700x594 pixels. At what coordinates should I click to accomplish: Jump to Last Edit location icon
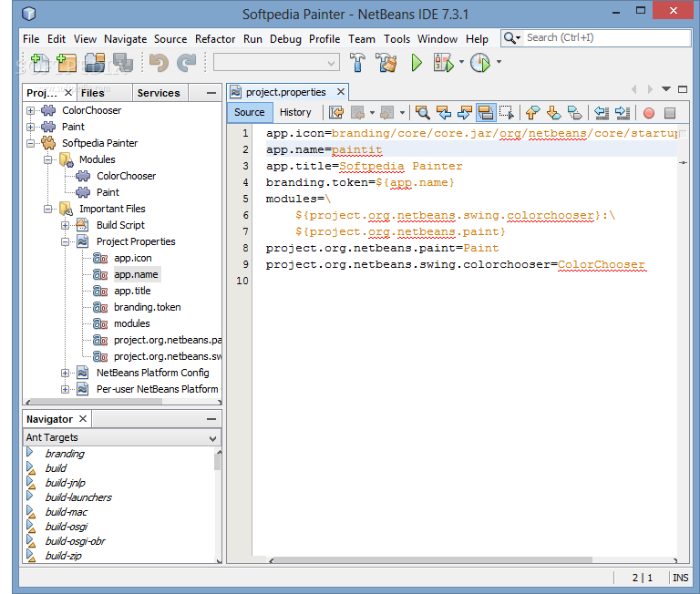(x=336, y=112)
